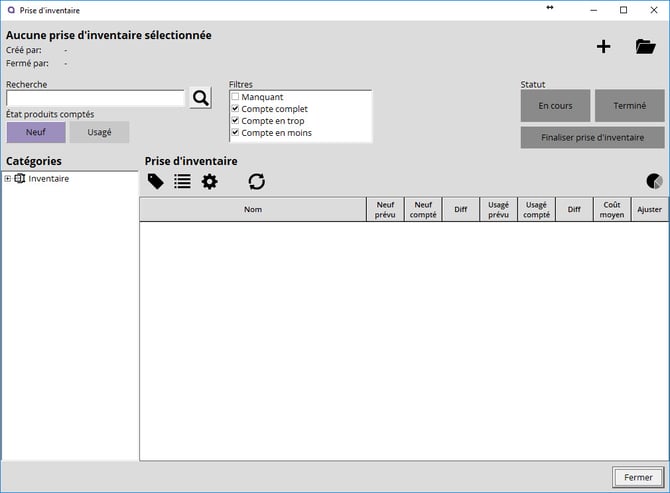Switch to Usagé product state

[x=99, y=132]
